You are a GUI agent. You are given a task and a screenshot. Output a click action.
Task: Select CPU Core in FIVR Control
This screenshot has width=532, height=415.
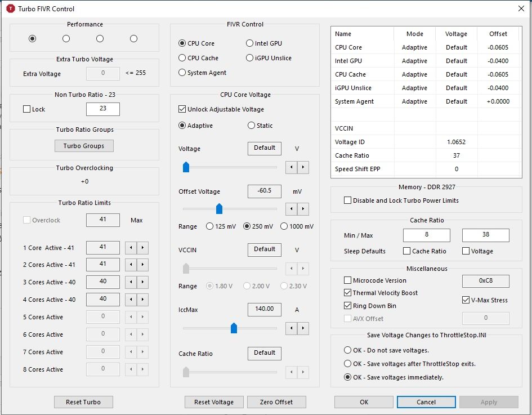(196, 43)
